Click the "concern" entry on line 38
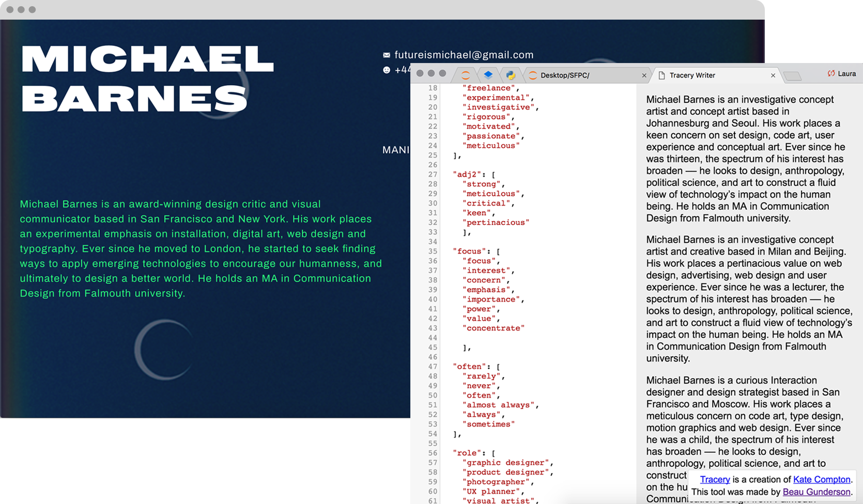 484,280
